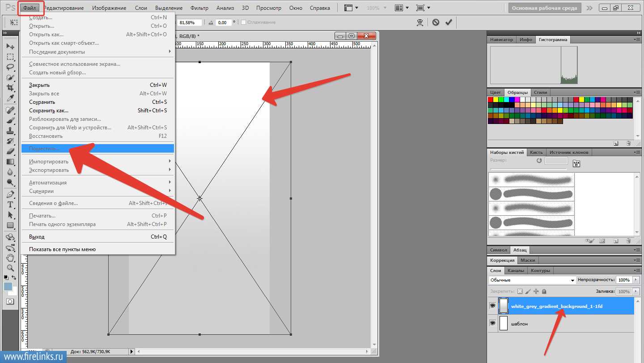The image size is (644, 363).
Task: Select the white_grey_gradient_background layer thumbnail
Action: point(504,305)
